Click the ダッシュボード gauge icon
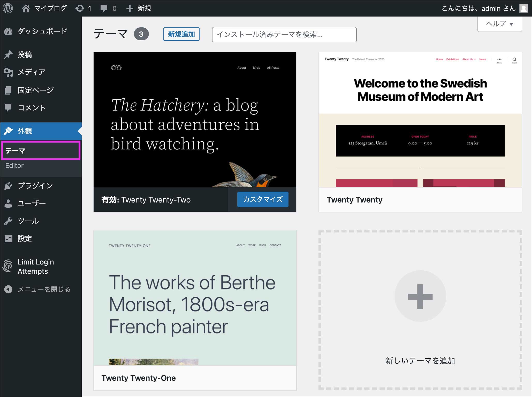Screen dimensions: 532x397 [x=8, y=32]
